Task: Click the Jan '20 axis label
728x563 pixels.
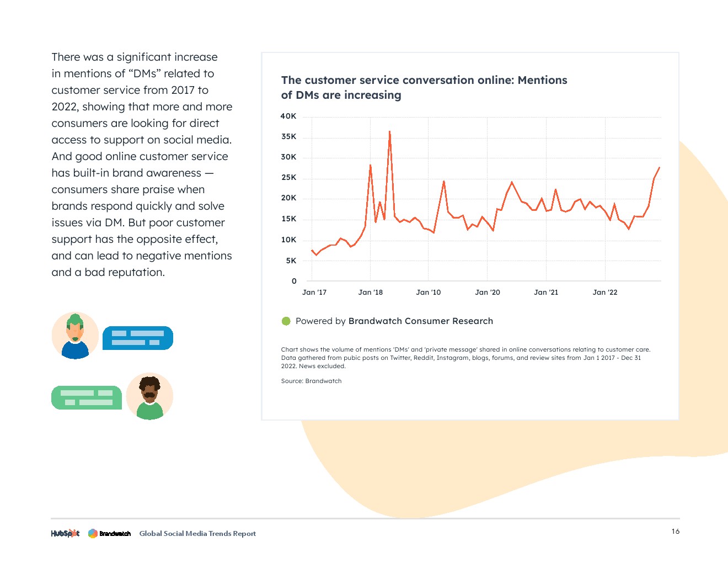Action: (x=488, y=293)
